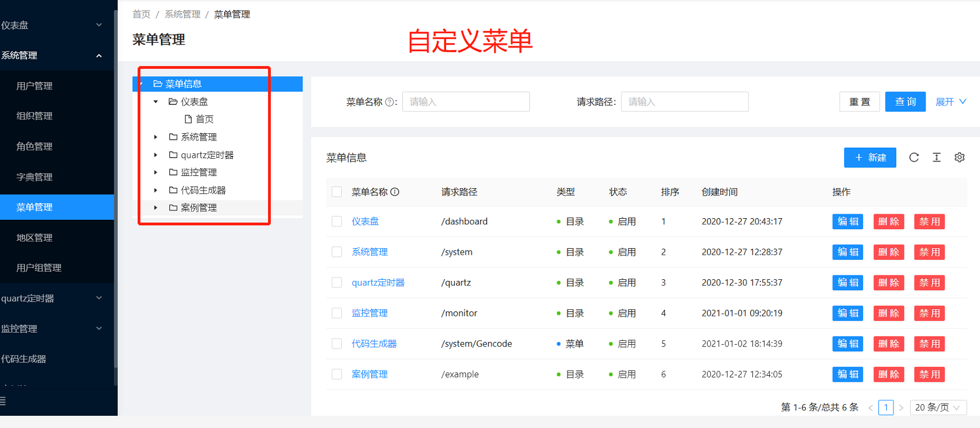Image resolution: width=980 pixels, height=428 pixels.
Task: Expand the quartz定时器 sidebar menu
Action: click(x=57, y=298)
